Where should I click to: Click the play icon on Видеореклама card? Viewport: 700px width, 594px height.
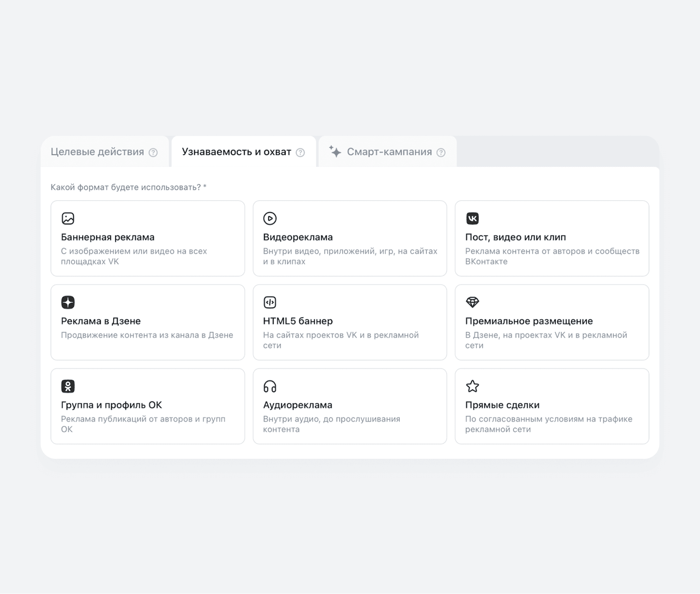click(x=270, y=218)
